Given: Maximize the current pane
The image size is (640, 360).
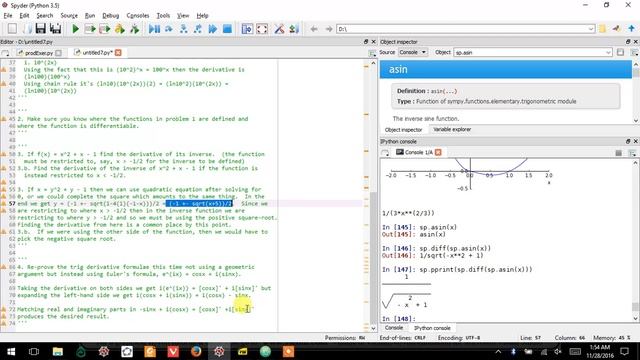Looking at the screenshot, I should (x=247, y=29).
